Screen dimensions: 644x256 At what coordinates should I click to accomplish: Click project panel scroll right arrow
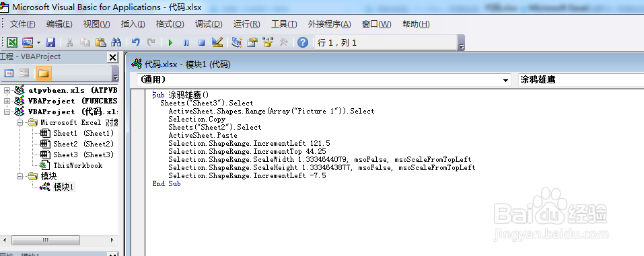point(112,240)
